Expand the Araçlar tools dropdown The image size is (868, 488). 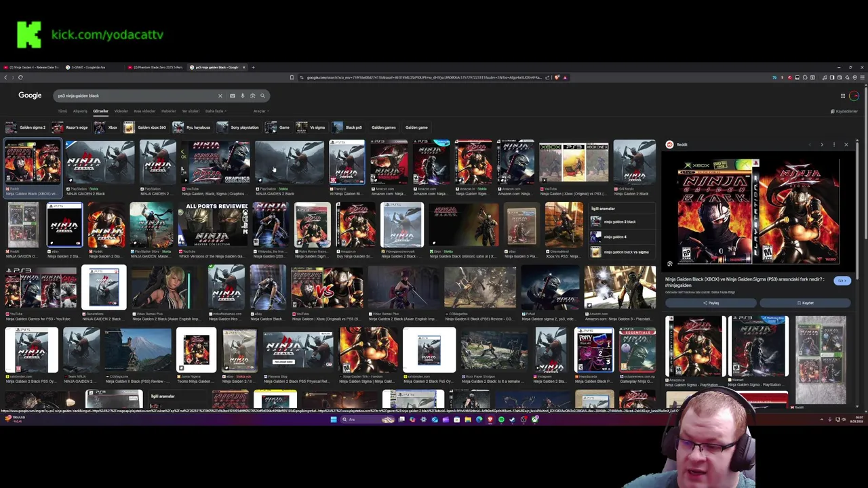click(x=260, y=111)
